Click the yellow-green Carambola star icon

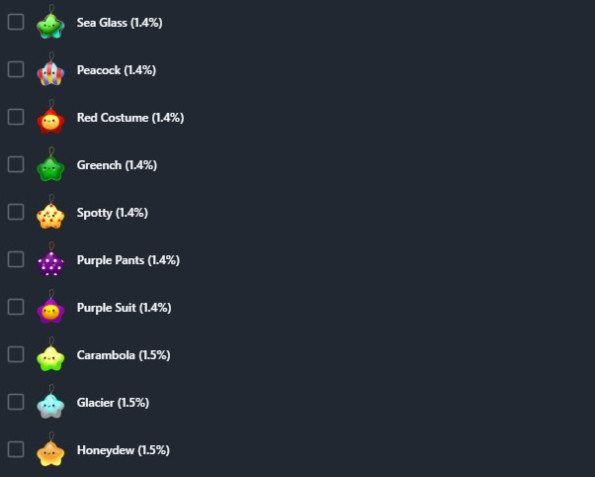pyautogui.click(x=50, y=358)
